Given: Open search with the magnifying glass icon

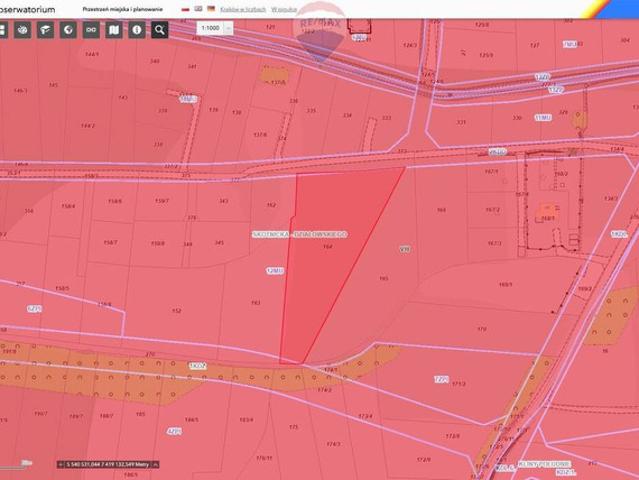Looking at the screenshot, I should tap(160, 30).
